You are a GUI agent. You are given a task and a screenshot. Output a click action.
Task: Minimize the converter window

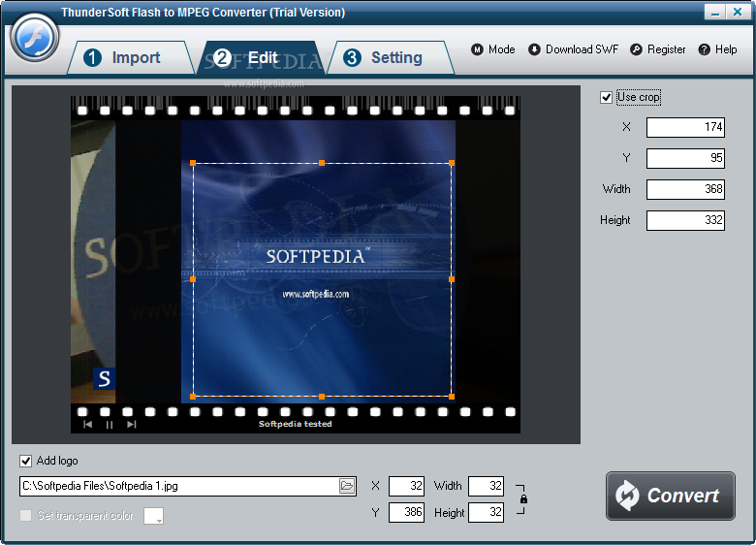click(715, 12)
